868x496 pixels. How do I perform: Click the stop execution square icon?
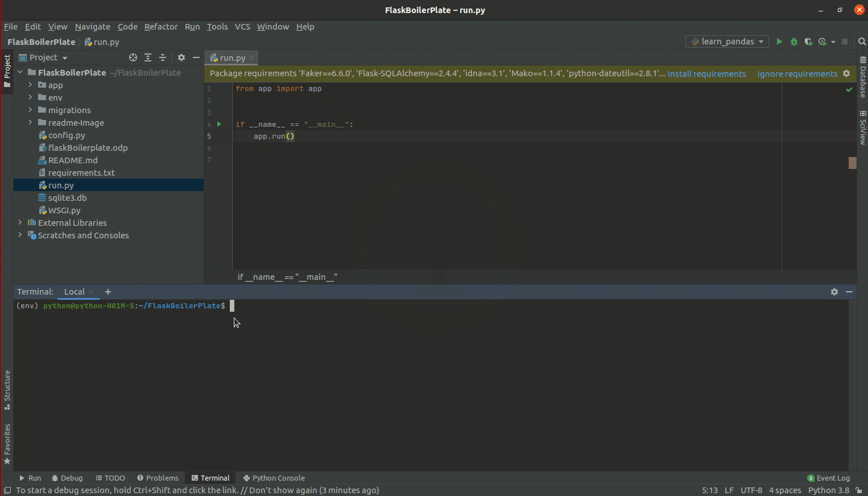click(x=845, y=42)
